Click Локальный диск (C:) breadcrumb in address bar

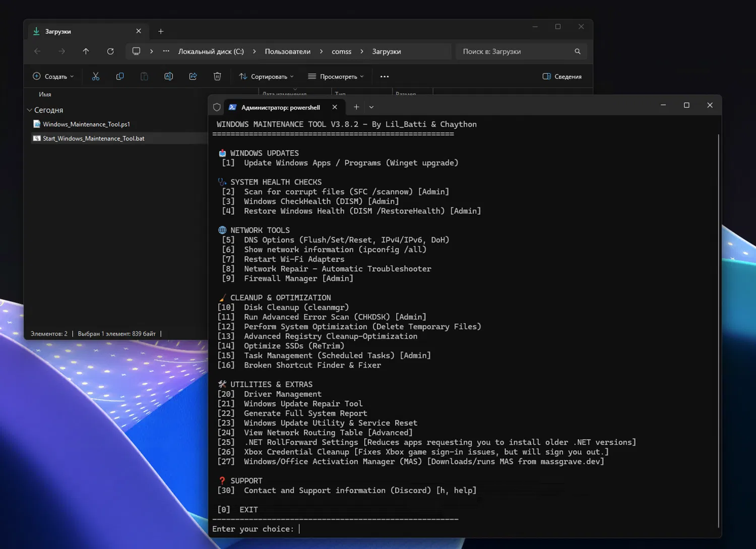pyautogui.click(x=211, y=51)
